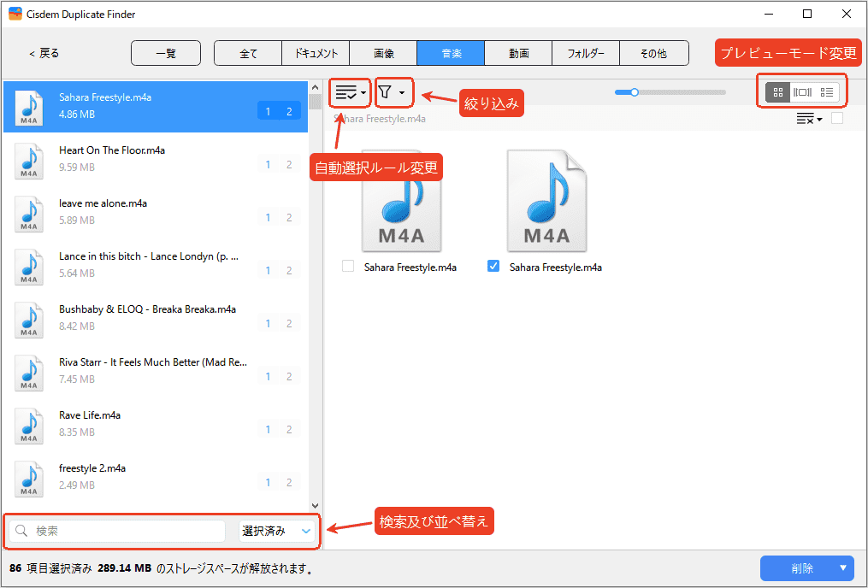Image resolution: width=868 pixels, height=588 pixels.
Task: Click the magnifier icon in search box
Action: coord(21,531)
